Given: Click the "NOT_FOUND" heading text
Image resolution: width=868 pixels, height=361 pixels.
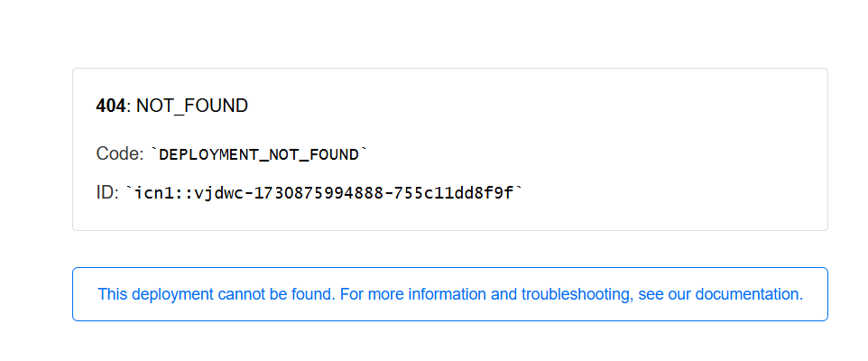Looking at the screenshot, I should coord(192,106).
